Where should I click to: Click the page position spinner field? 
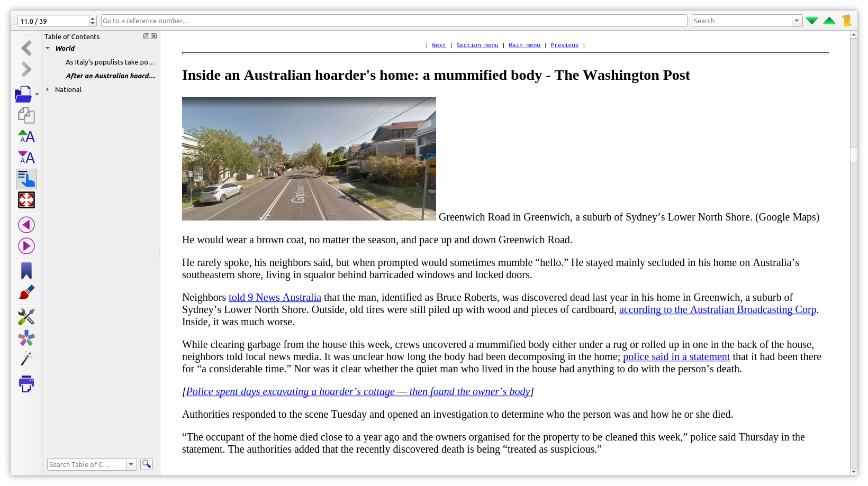53,21
